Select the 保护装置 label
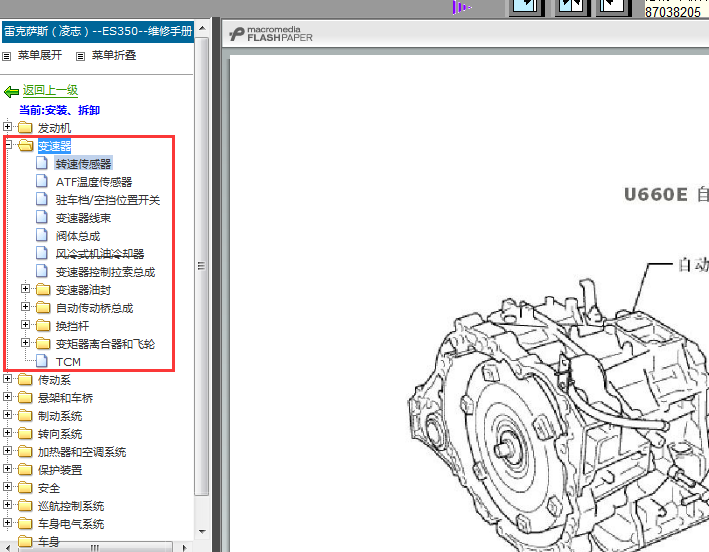Viewport: 709px width, 552px height. (x=60, y=470)
